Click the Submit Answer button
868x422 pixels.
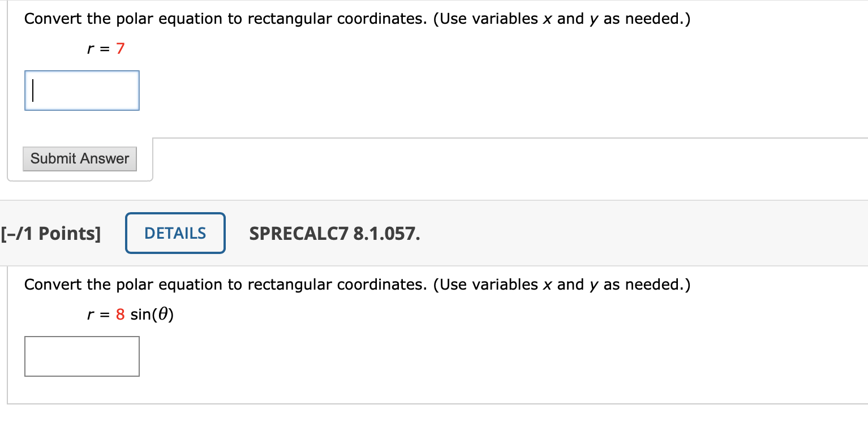[79, 159]
